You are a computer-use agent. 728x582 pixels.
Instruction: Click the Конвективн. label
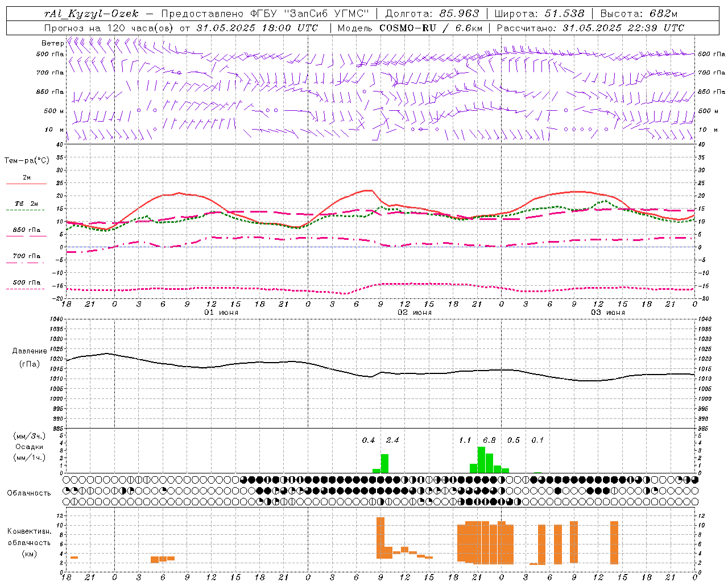pyautogui.click(x=30, y=531)
